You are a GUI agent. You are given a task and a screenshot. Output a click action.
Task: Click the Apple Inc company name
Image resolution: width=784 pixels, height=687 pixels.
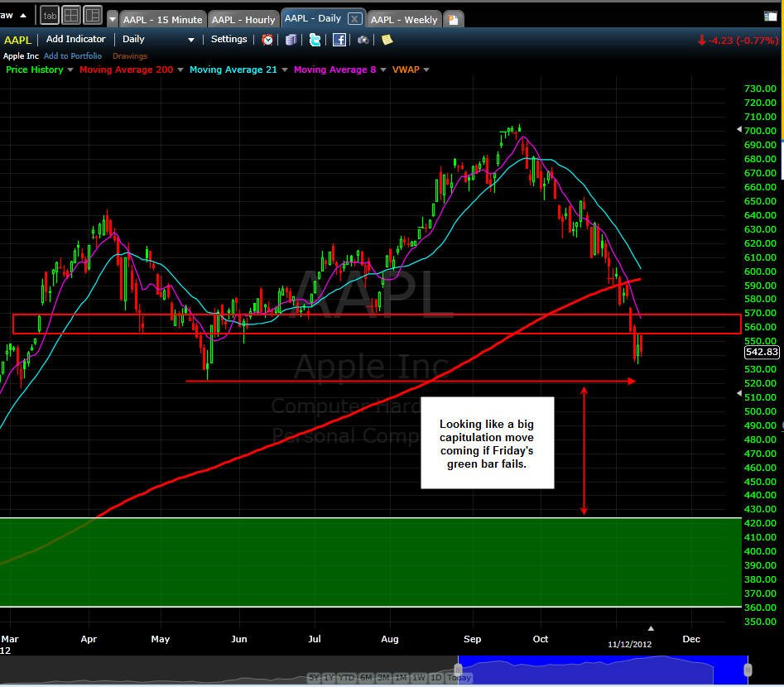pyautogui.click(x=21, y=56)
